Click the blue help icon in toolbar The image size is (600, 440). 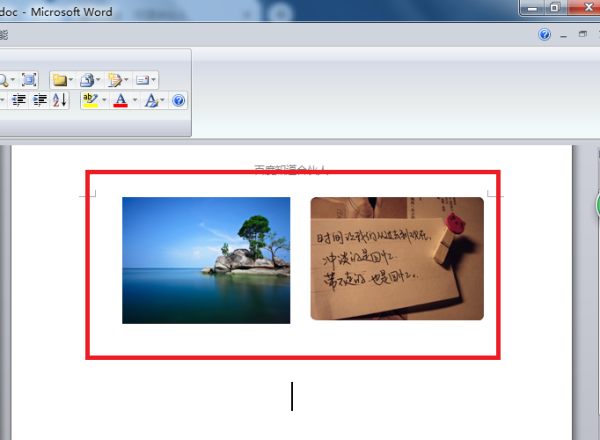178,101
